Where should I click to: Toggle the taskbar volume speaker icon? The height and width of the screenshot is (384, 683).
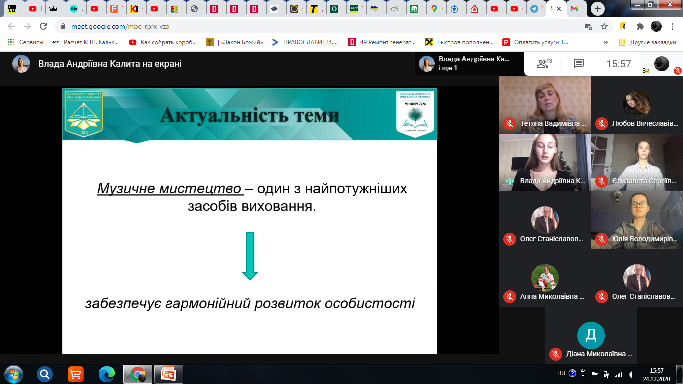[630, 374]
